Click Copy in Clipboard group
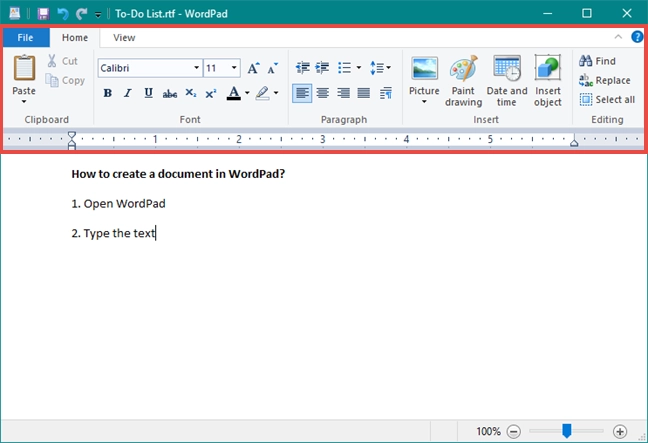 65,80
